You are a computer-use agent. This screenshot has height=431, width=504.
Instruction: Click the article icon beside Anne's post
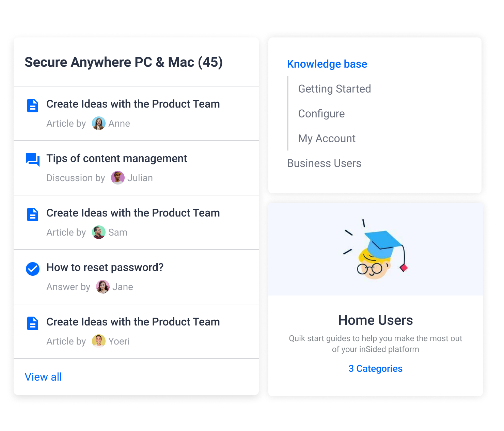[33, 106]
